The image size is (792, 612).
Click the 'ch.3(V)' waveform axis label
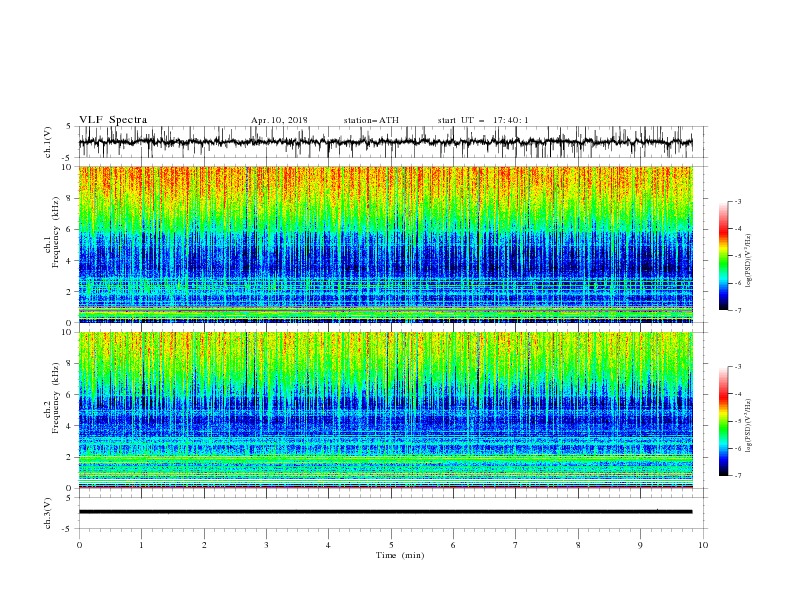(x=48, y=513)
